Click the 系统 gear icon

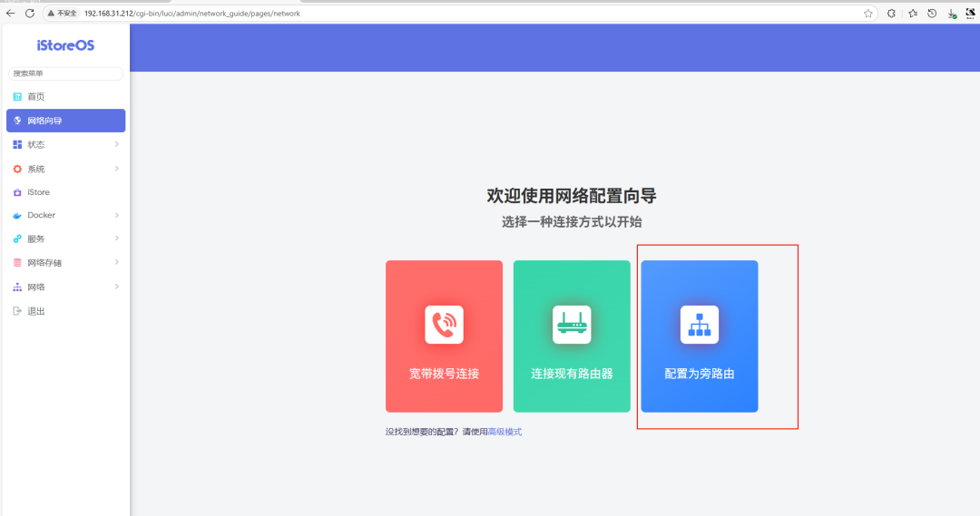[17, 169]
